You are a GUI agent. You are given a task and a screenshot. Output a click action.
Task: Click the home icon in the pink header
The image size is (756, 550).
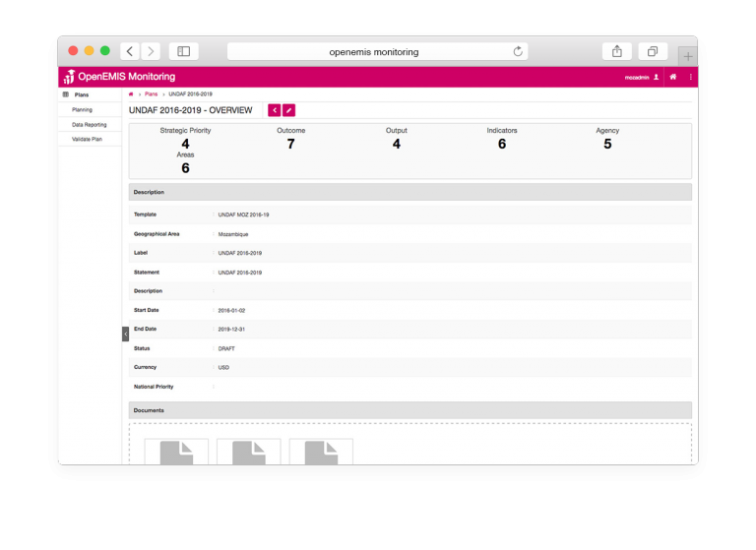tap(673, 77)
